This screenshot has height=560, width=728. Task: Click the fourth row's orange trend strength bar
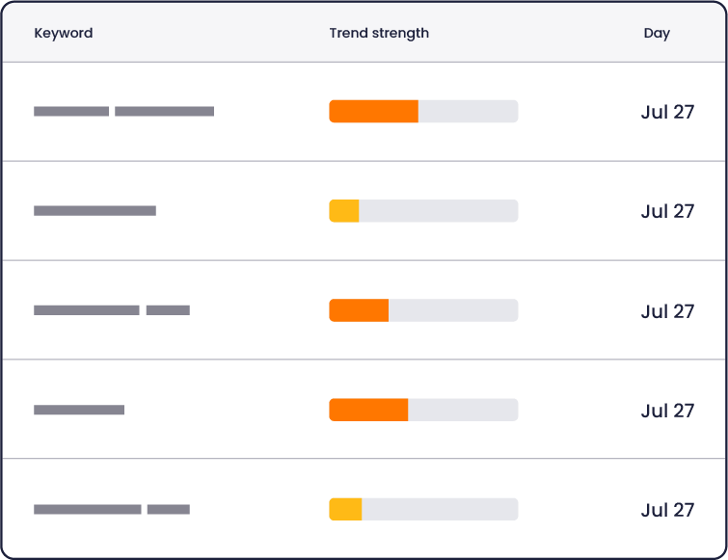pyautogui.click(x=368, y=410)
